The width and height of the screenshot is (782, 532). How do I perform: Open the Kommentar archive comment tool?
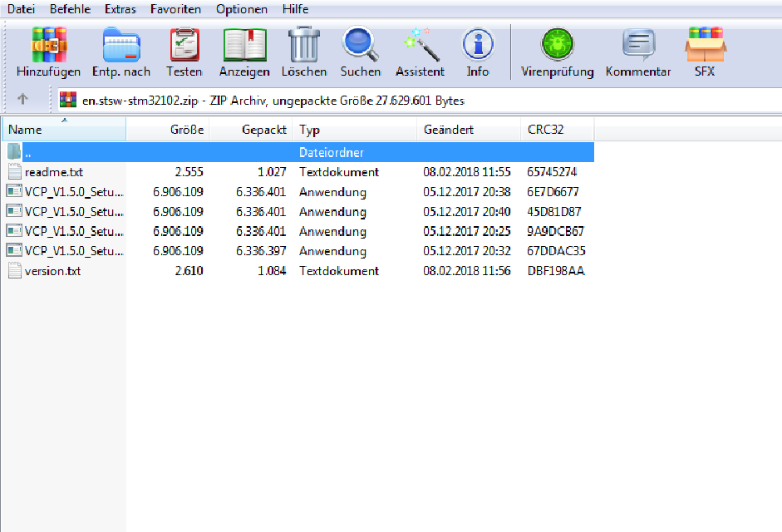tap(638, 52)
